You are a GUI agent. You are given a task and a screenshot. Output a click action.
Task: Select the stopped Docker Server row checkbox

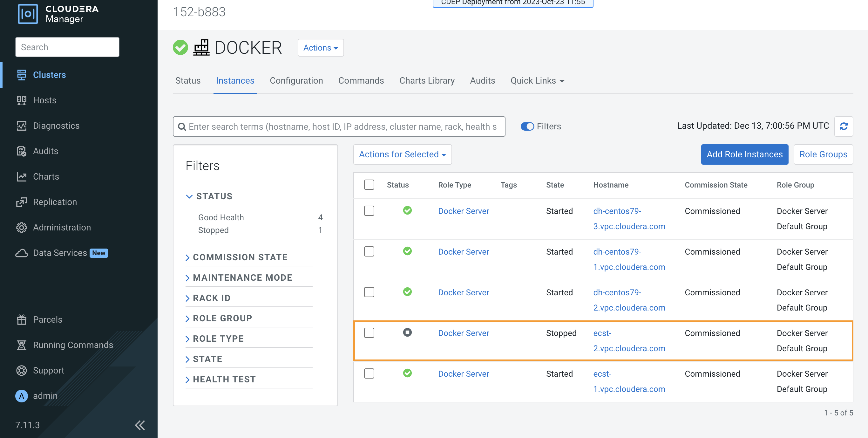click(369, 333)
